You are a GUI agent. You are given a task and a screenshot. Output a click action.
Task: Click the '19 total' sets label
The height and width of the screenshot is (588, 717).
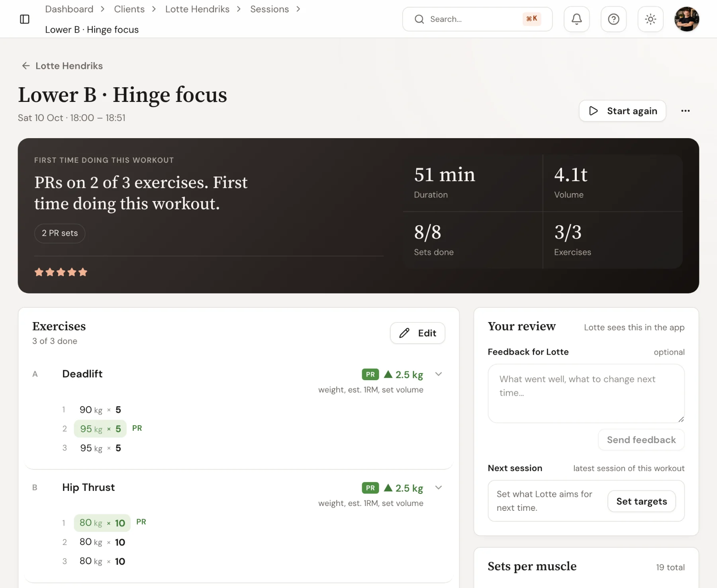tap(670, 567)
